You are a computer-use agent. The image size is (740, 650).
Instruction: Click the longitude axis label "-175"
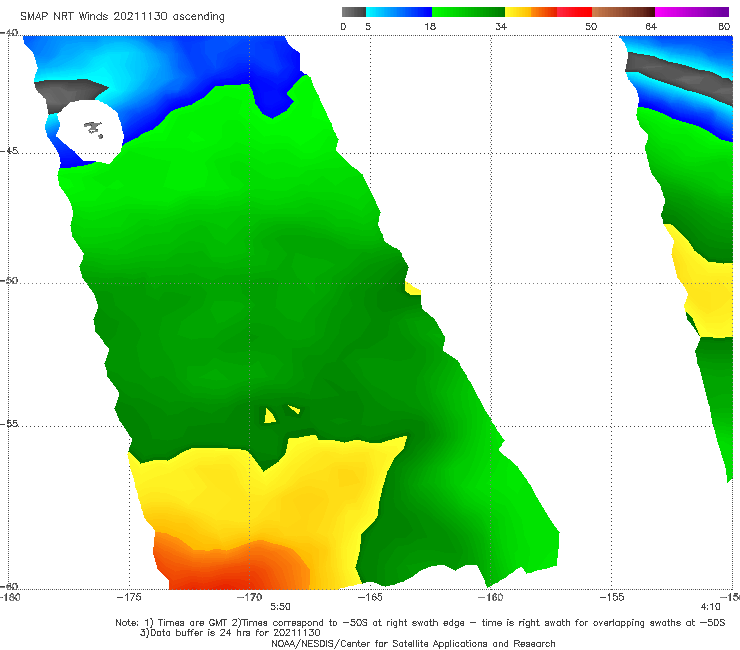[129, 597]
